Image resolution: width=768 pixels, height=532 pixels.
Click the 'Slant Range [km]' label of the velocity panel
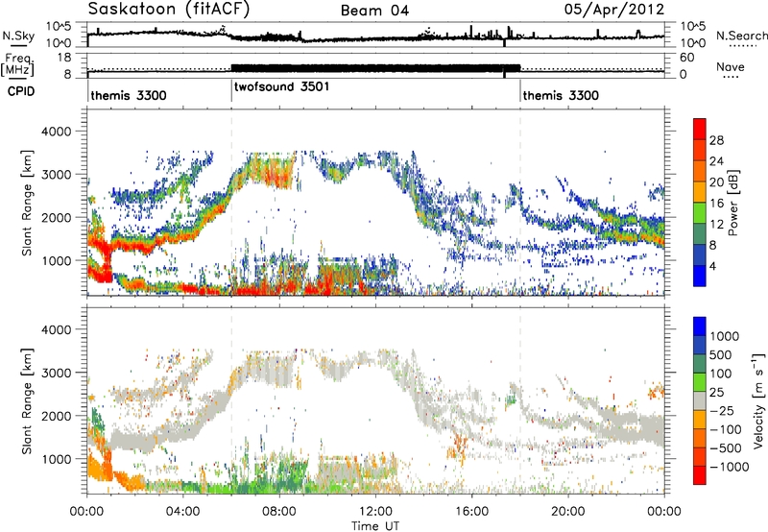coord(27,400)
